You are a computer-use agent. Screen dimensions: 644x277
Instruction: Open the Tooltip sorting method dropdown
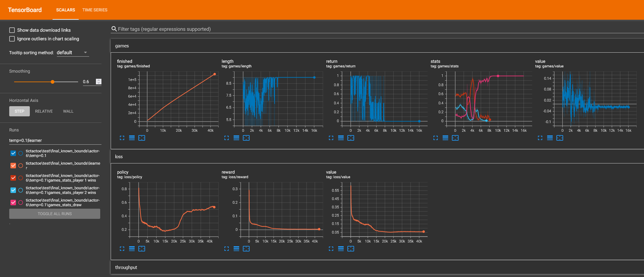click(x=73, y=53)
